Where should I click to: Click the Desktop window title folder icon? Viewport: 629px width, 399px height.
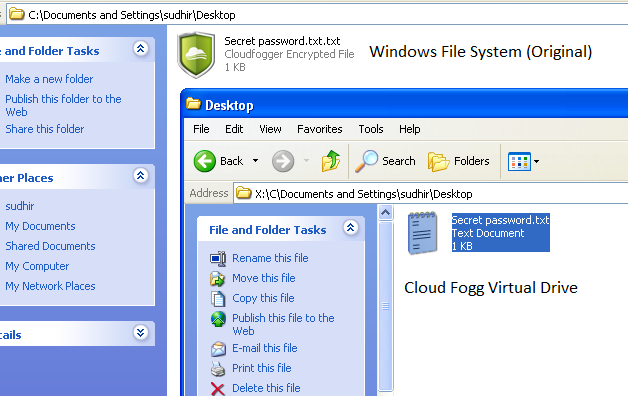(193, 104)
